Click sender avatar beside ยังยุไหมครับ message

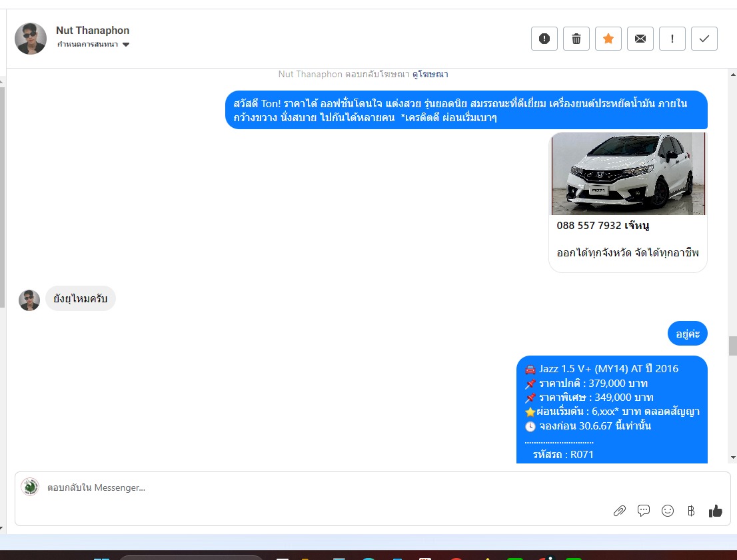(x=29, y=300)
